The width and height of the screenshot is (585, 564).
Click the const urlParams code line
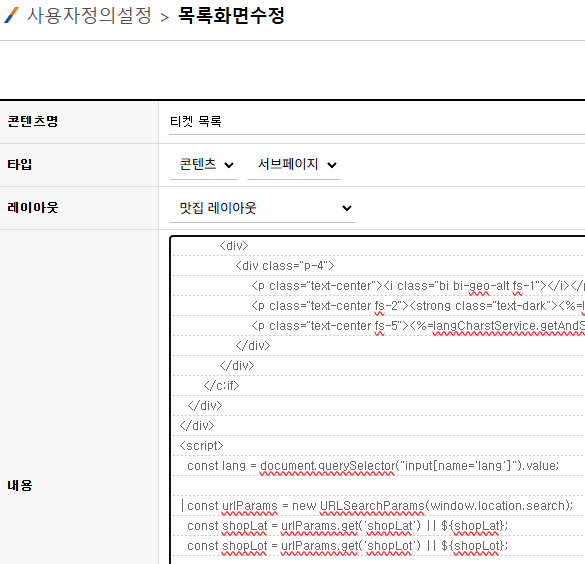click(380, 506)
